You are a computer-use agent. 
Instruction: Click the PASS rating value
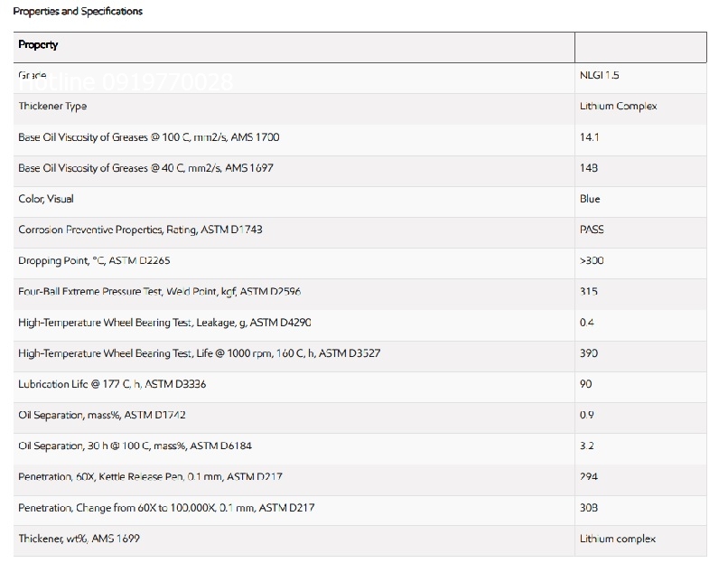[592, 230]
